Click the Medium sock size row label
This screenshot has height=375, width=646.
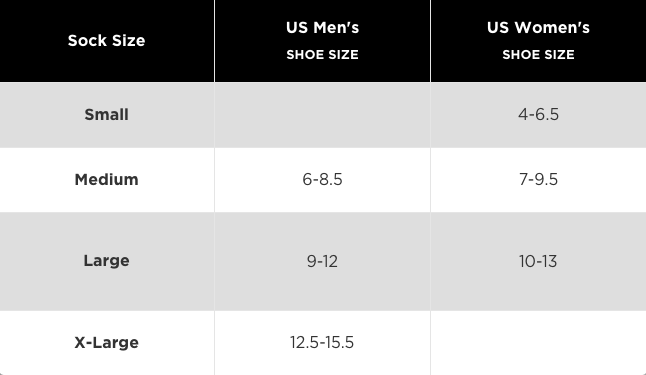pos(106,180)
